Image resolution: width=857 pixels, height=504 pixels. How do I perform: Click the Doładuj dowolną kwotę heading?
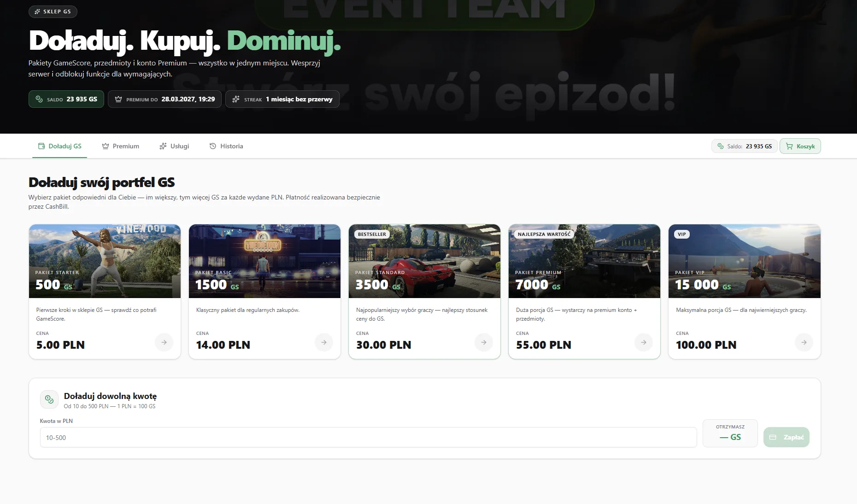pos(110,396)
